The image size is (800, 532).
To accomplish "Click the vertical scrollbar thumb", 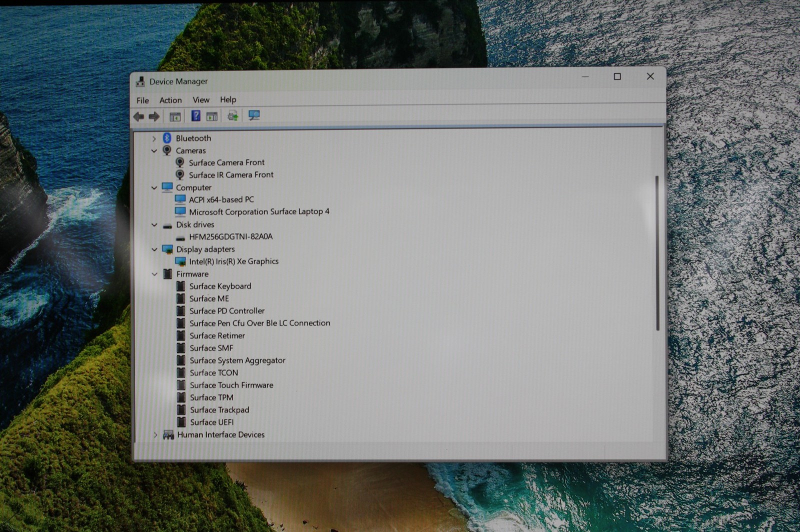I will click(x=657, y=252).
